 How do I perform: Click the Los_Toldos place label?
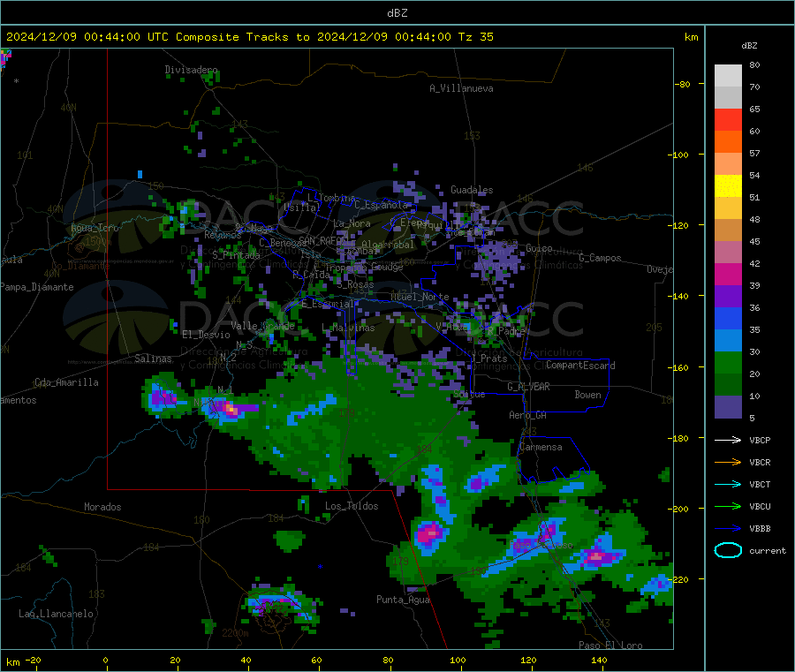(352, 506)
